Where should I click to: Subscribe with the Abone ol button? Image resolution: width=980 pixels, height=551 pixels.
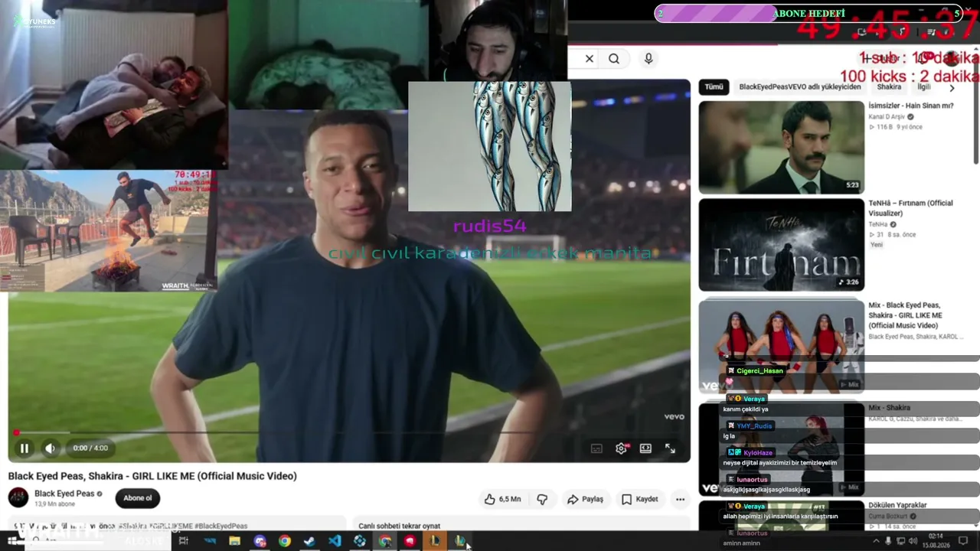(138, 498)
